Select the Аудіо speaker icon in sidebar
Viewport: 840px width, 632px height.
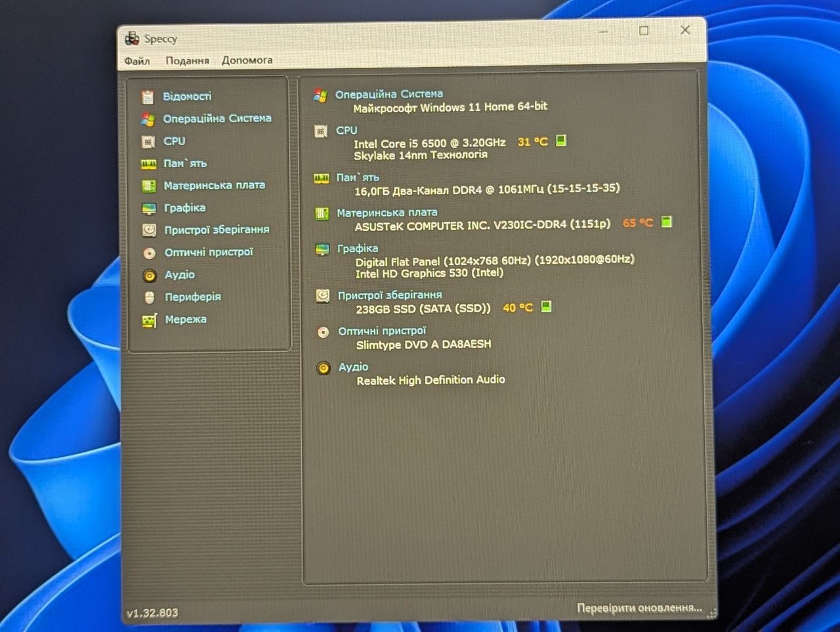click(150, 276)
